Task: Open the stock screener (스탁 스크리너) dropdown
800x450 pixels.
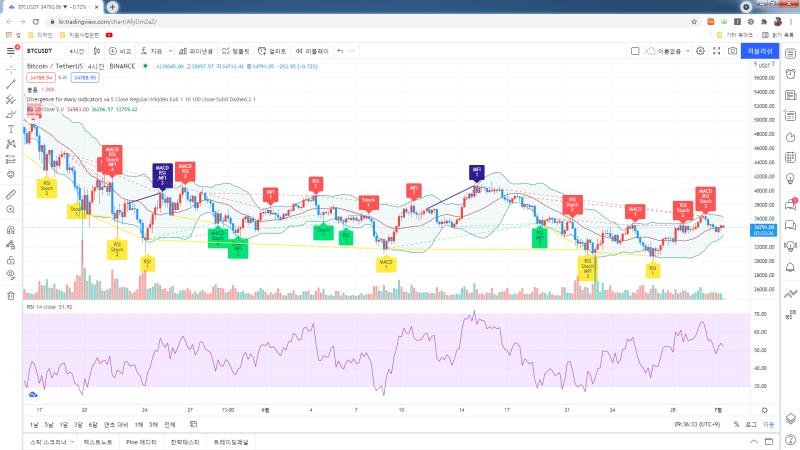Action: pos(52,442)
